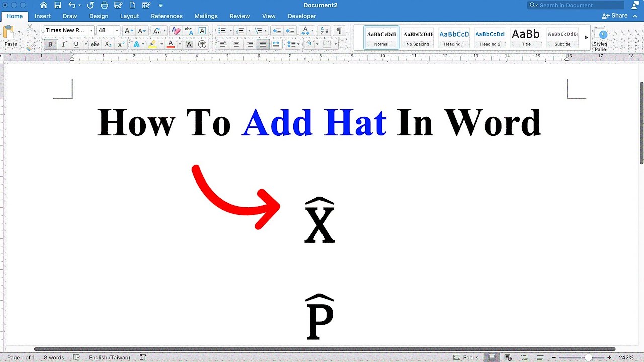
Task: Click the Home icon in title bar
Action: pos(44,5)
